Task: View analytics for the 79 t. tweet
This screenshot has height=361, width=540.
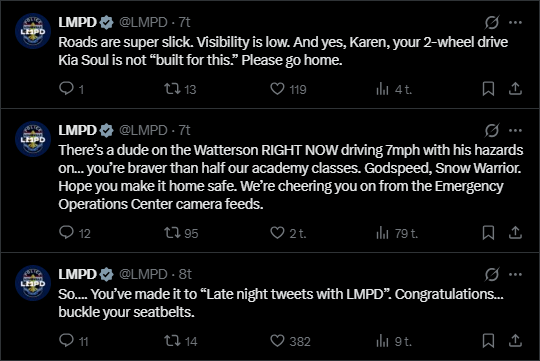Action: pos(397,233)
